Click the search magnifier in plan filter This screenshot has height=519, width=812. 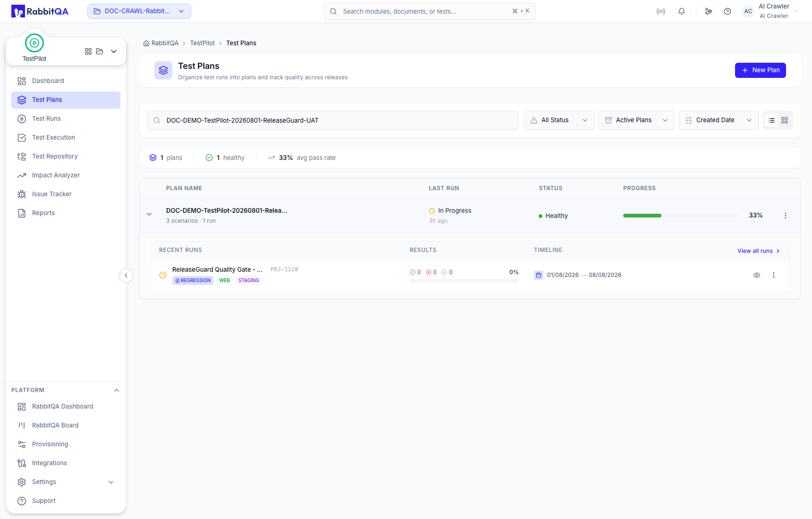coord(157,120)
